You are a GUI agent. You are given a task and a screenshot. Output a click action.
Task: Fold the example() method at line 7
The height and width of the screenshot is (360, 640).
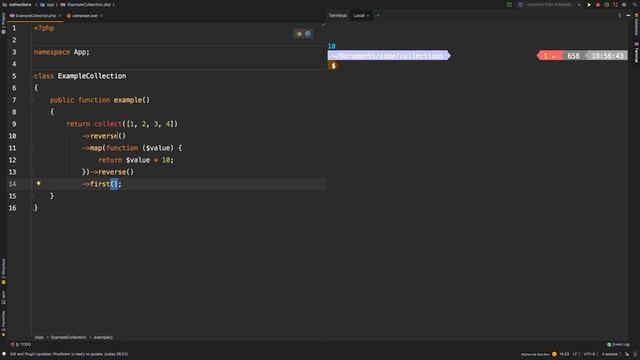[31, 100]
